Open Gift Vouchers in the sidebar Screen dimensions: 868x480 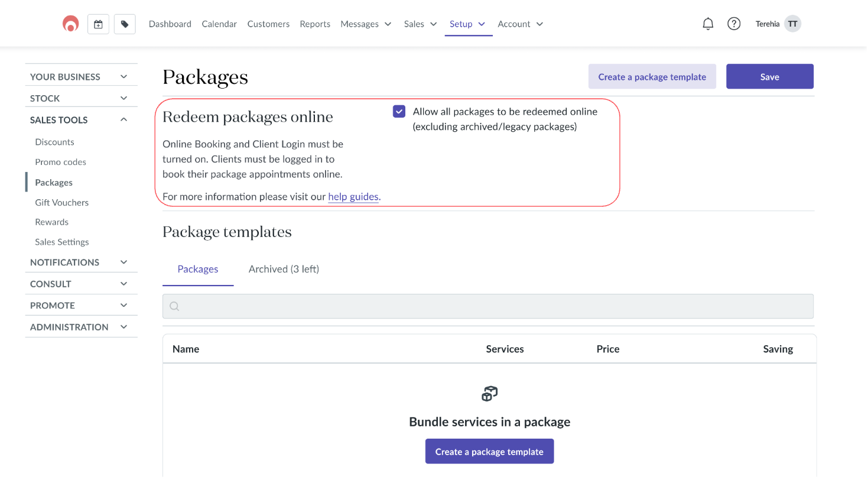click(61, 202)
